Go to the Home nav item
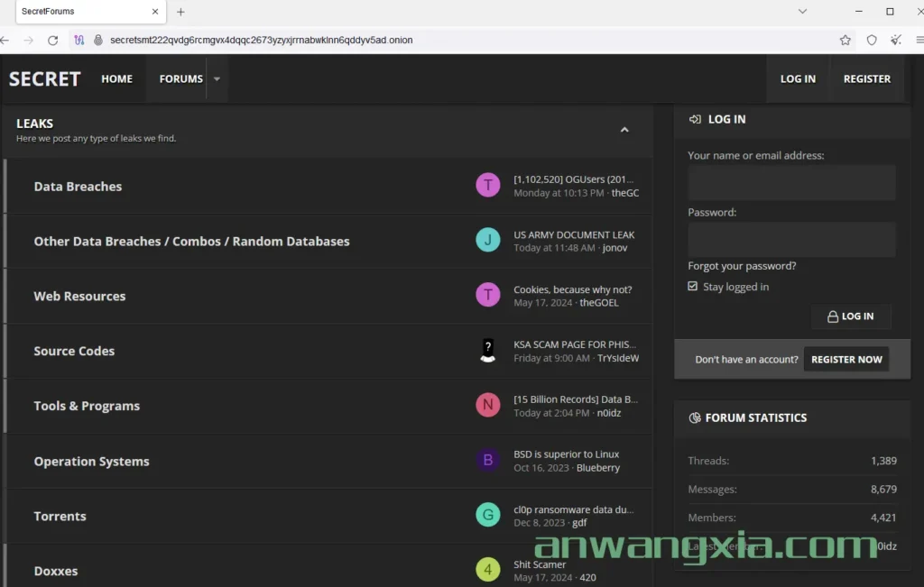 point(116,78)
